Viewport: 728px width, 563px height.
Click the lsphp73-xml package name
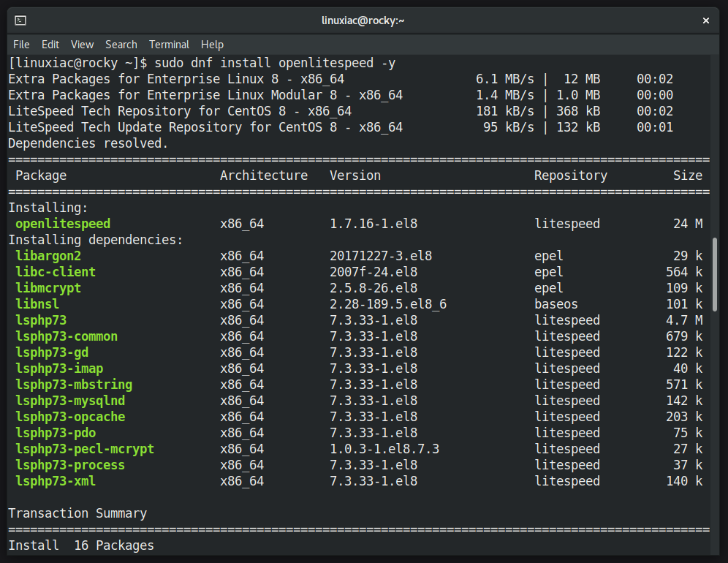(x=56, y=481)
